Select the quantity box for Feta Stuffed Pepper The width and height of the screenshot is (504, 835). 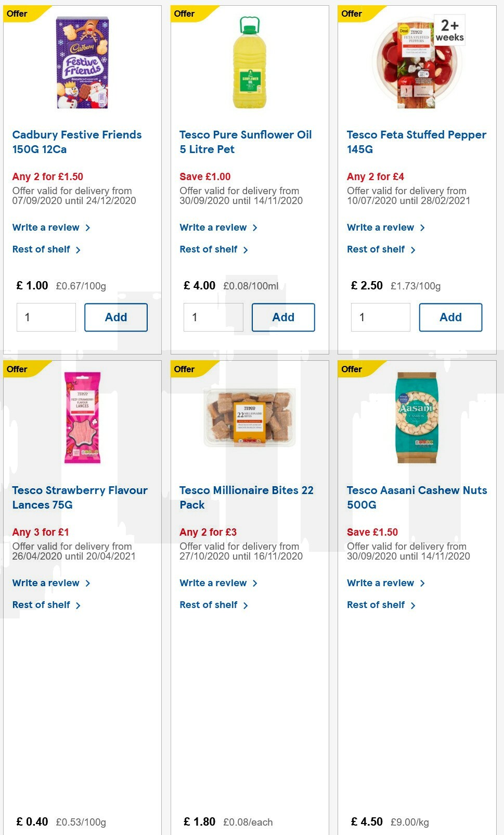point(381,317)
